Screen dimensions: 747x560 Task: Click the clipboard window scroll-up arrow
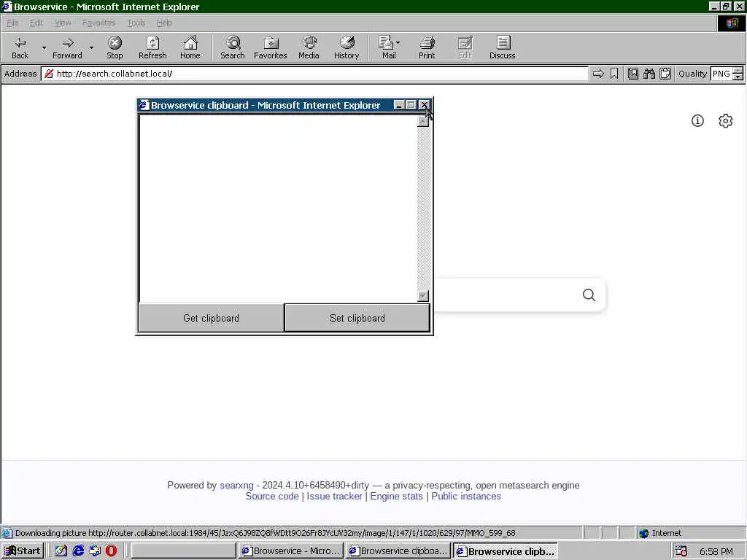tap(423, 121)
